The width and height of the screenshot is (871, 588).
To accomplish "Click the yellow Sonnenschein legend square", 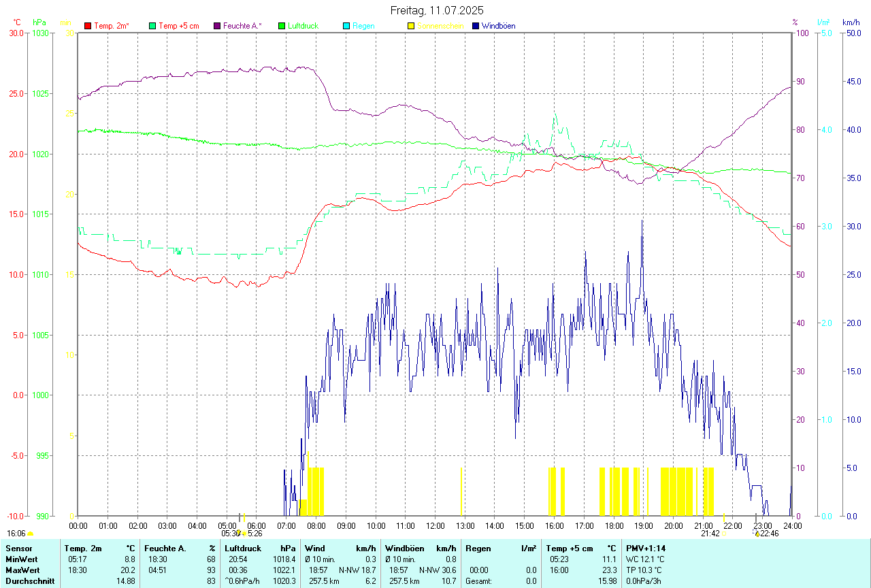I will (x=411, y=26).
